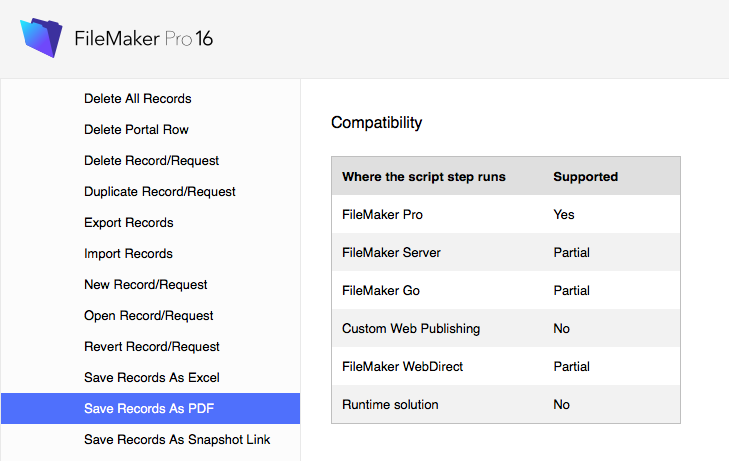The image size is (729, 461).
Task: Click the FileMaker Pro folder logo icon
Action: (x=41, y=38)
